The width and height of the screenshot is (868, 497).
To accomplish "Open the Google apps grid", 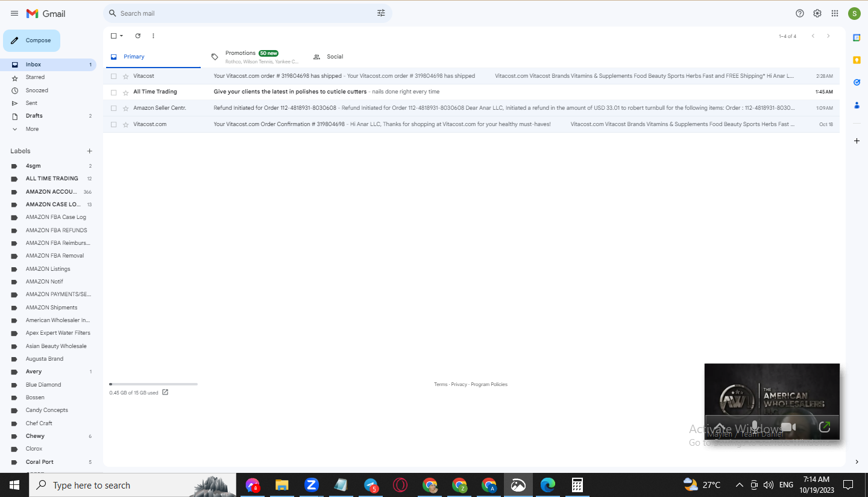I will click(x=835, y=13).
